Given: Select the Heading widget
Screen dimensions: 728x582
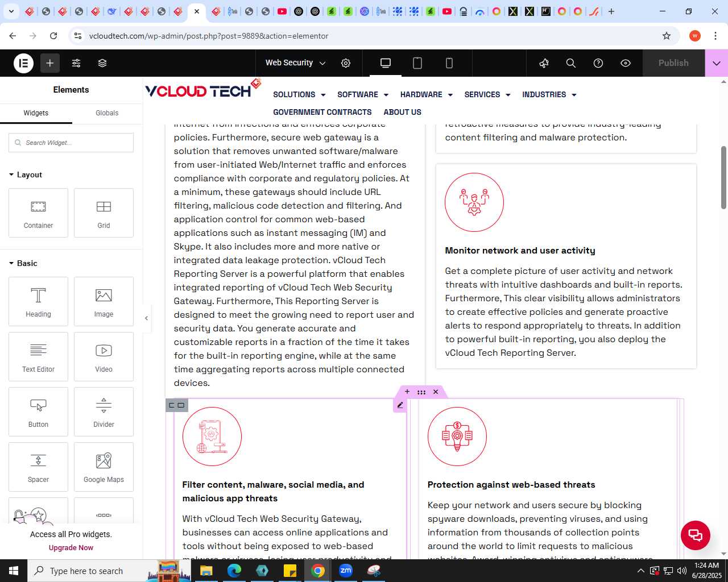Looking at the screenshot, I should [38, 301].
